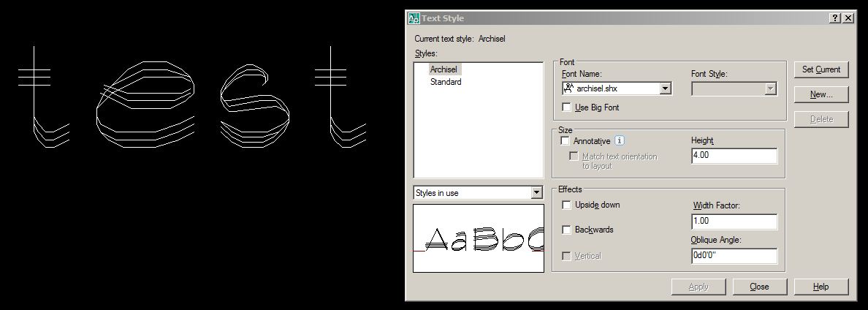The width and height of the screenshot is (868, 310).
Task: Toggle the Match text orientation to layout checkbox
Action: click(x=574, y=156)
